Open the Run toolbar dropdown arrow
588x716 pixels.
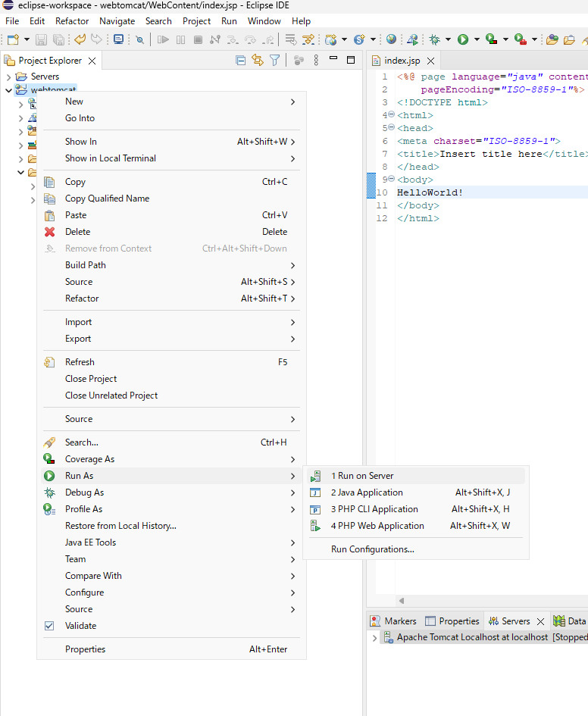[x=476, y=39]
